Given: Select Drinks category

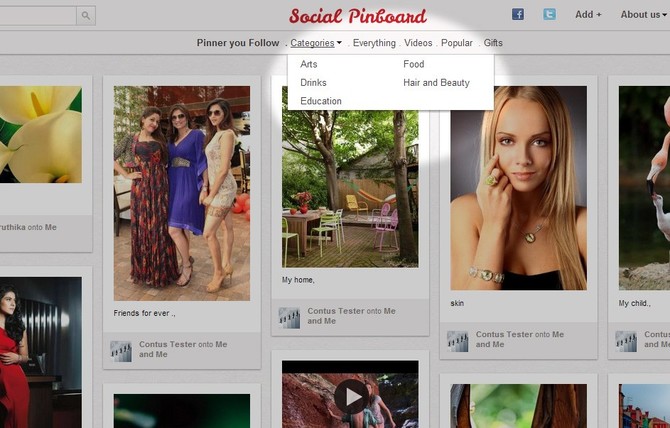Looking at the screenshot, I should click(313, 82).
